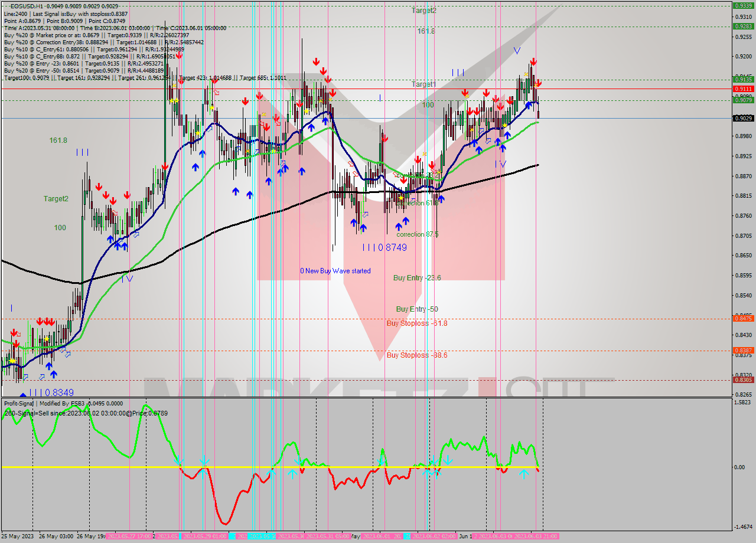Click the 0.9079 green price label

pyautogui.click(x=742, y=100)
